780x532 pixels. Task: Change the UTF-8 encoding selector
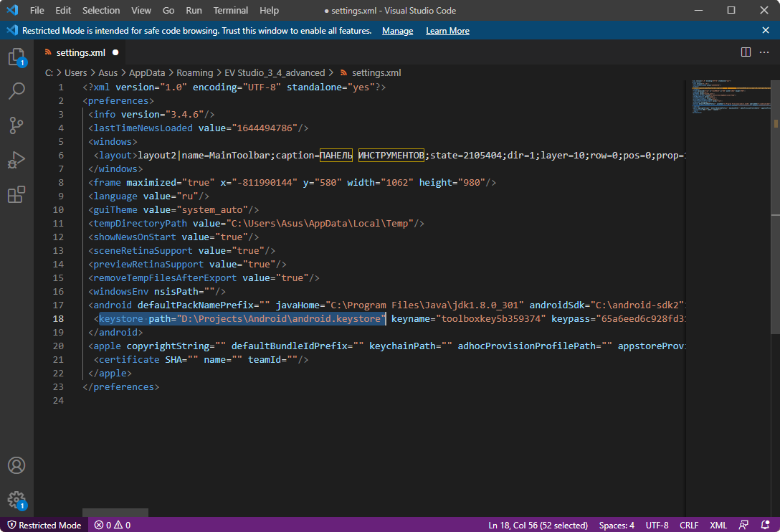tap(657, 525)
